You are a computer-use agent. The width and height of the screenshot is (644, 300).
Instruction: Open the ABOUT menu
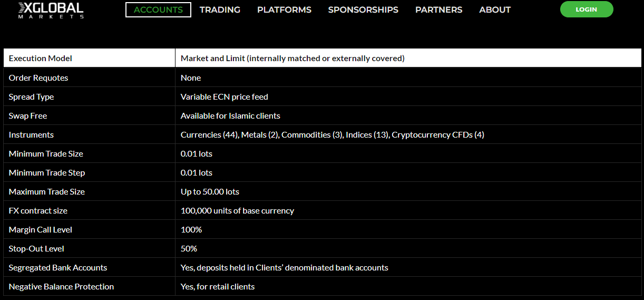click(x=495, y=9)
